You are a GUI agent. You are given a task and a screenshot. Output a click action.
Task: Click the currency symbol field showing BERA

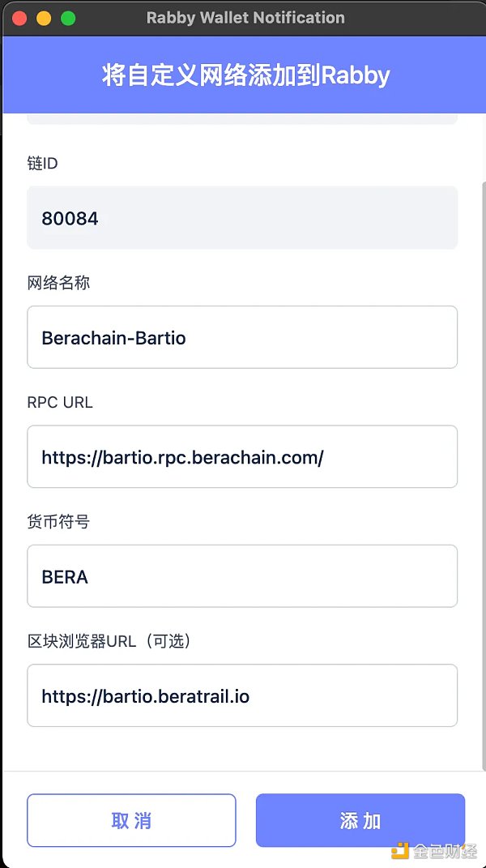[242, 576]
